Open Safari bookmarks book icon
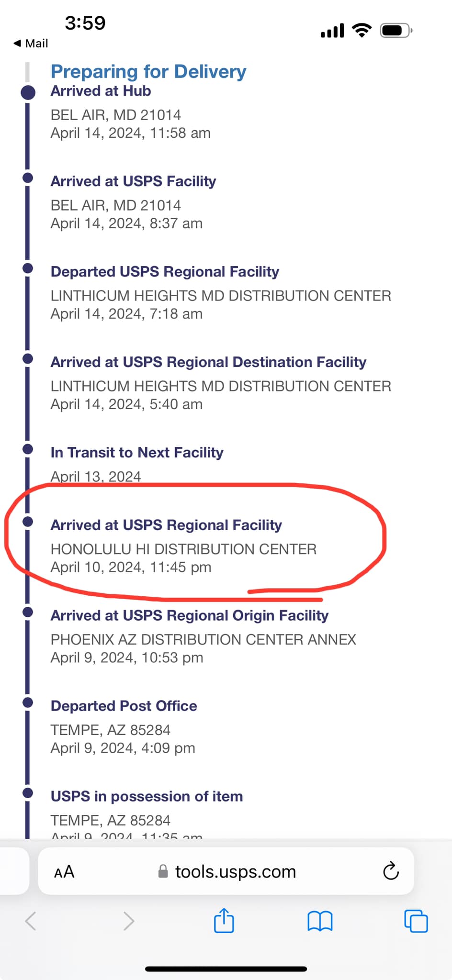This screenshot has width=452, height=980. 320,921
